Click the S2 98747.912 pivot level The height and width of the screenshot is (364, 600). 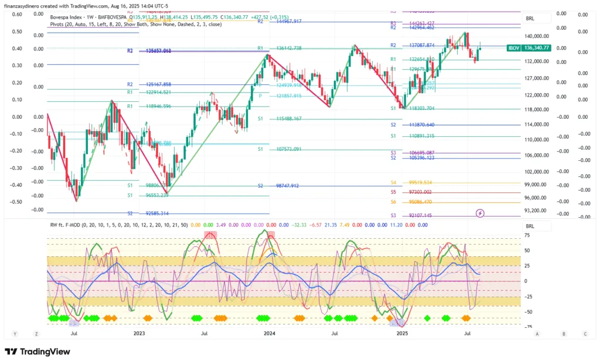[278, 186]
